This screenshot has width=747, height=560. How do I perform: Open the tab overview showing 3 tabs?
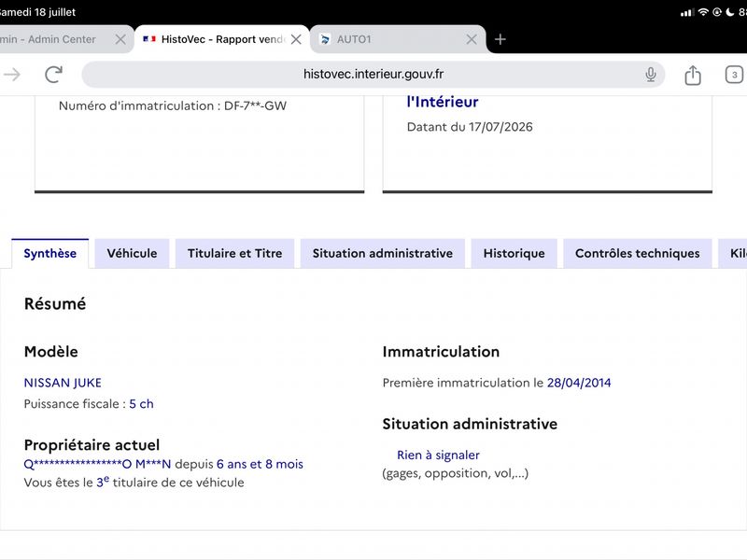point(734,75)
